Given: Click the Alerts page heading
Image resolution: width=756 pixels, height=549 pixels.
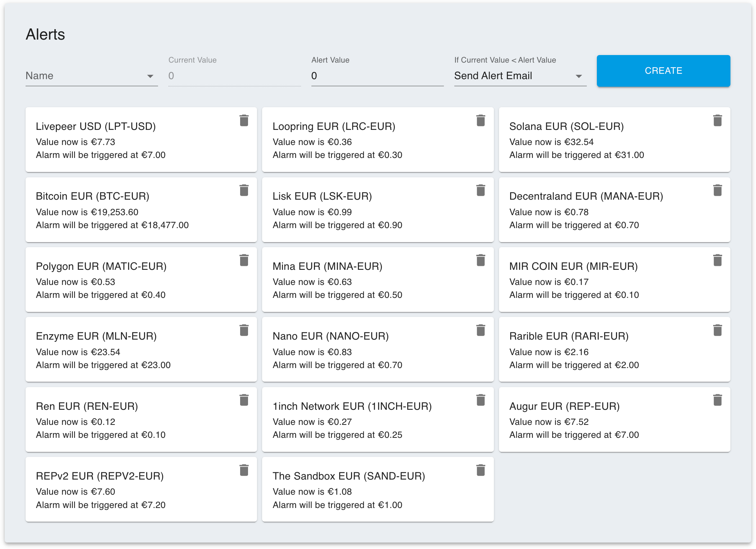Looking at the screenshot, I should [45, 35].
